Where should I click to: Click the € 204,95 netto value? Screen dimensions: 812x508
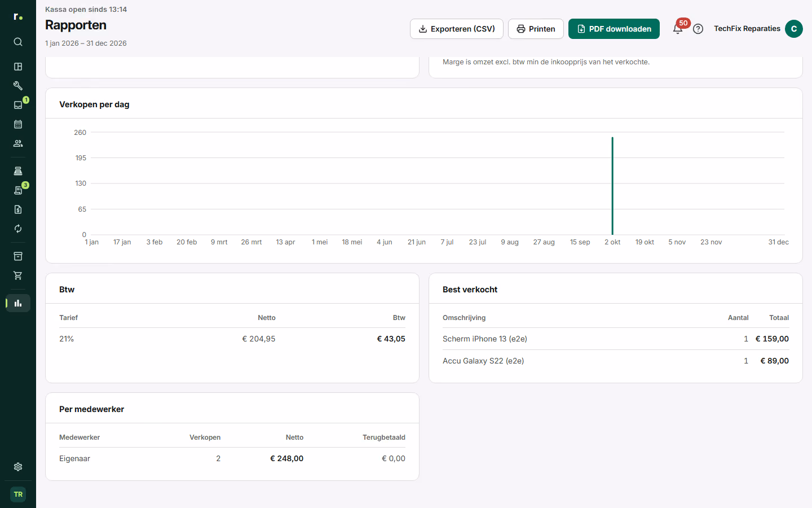click(259, 339)
